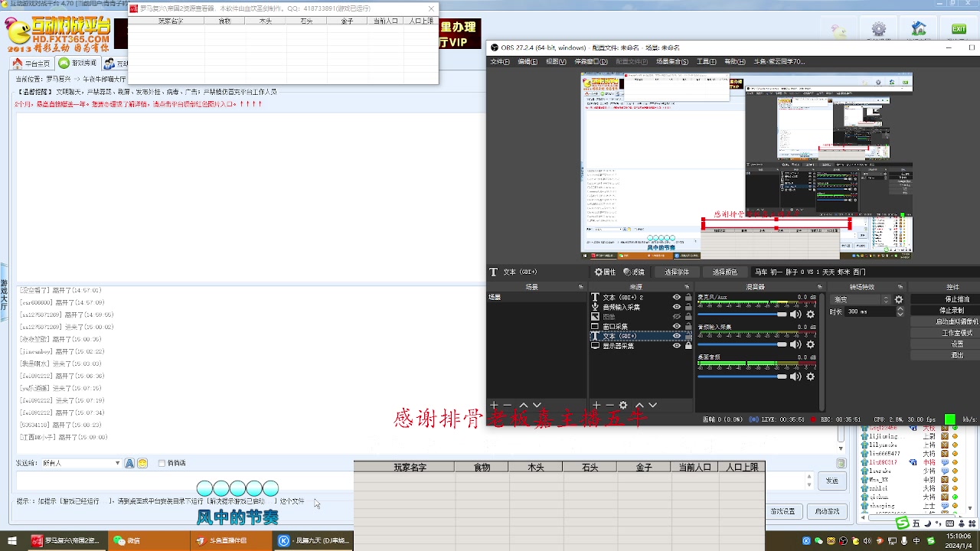Open chat font style A icon

coord(129,463)
